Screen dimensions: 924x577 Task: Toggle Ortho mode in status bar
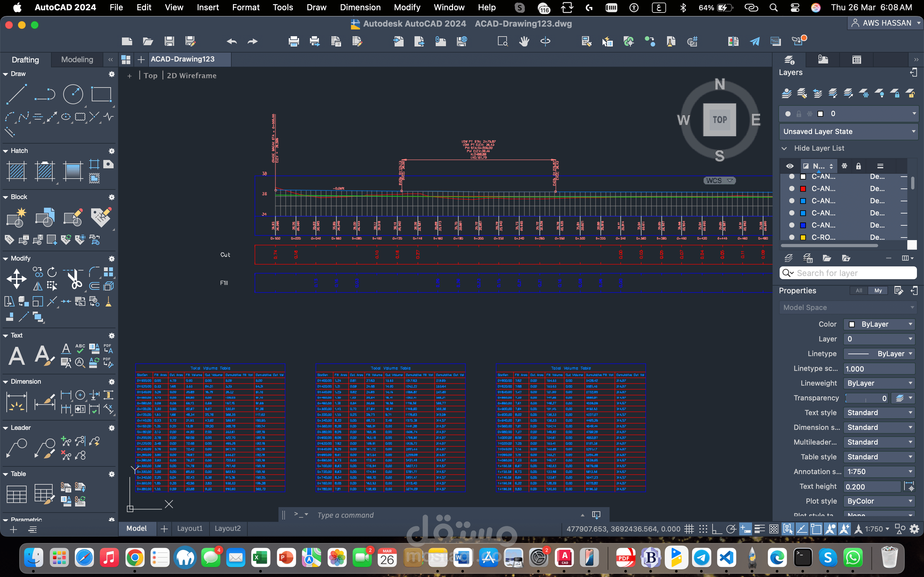pos(717,529)
